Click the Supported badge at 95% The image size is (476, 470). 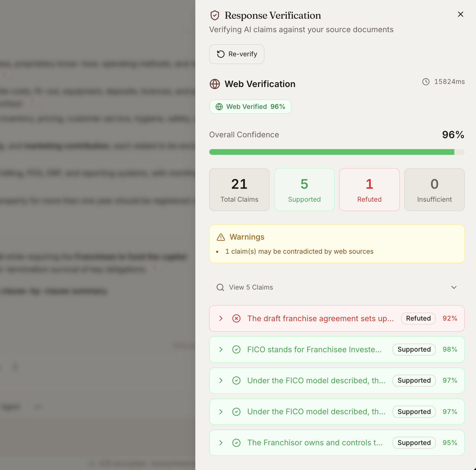[414, 443]
